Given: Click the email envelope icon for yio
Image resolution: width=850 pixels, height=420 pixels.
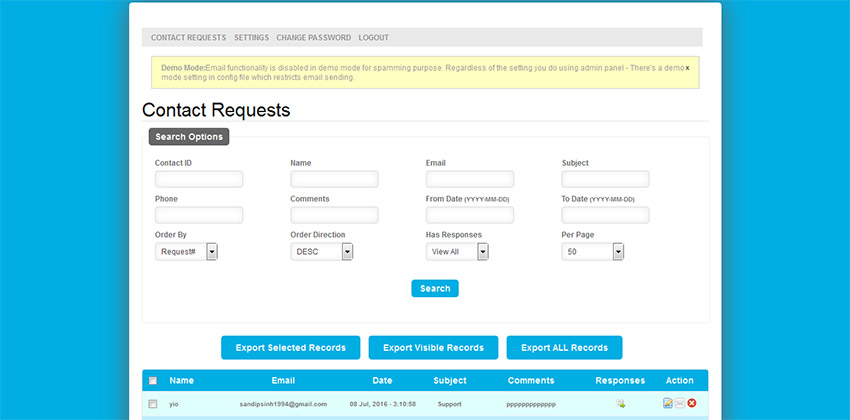Looking at the screenshot, I should pyautogui.click(x=680, y=403).
